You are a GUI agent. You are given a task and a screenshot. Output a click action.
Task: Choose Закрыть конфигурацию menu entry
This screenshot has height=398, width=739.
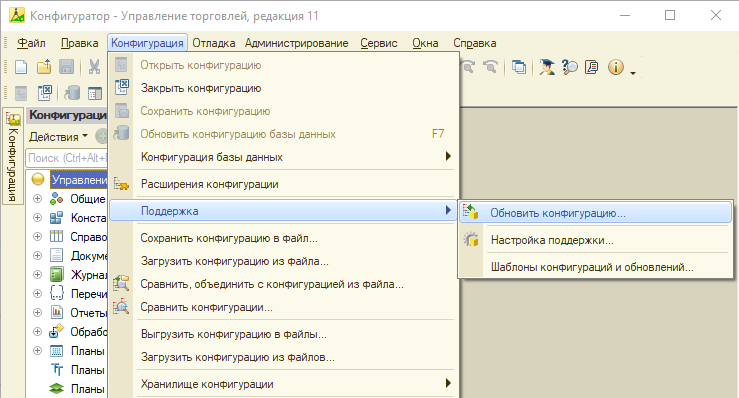coord(284,88)
